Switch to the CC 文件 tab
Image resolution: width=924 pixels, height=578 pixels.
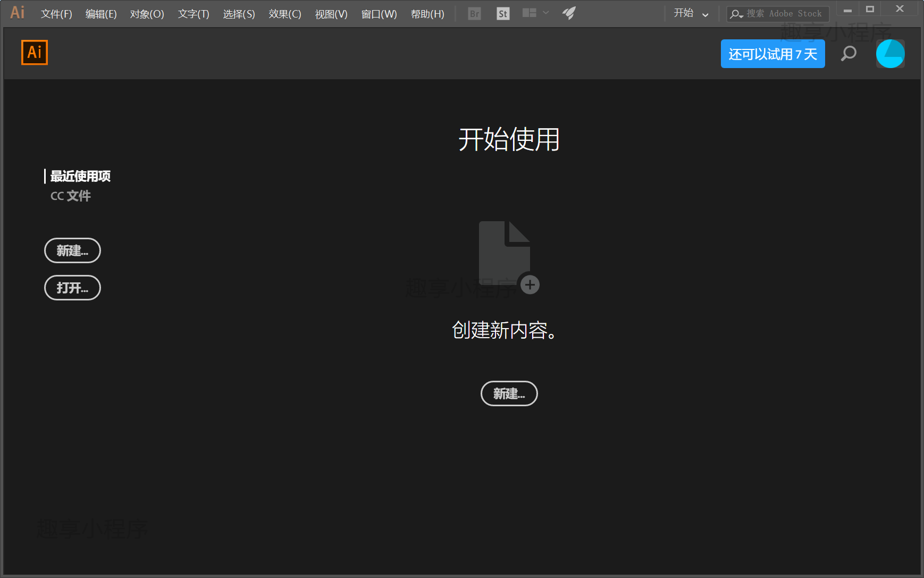click(x=71, y=196)
